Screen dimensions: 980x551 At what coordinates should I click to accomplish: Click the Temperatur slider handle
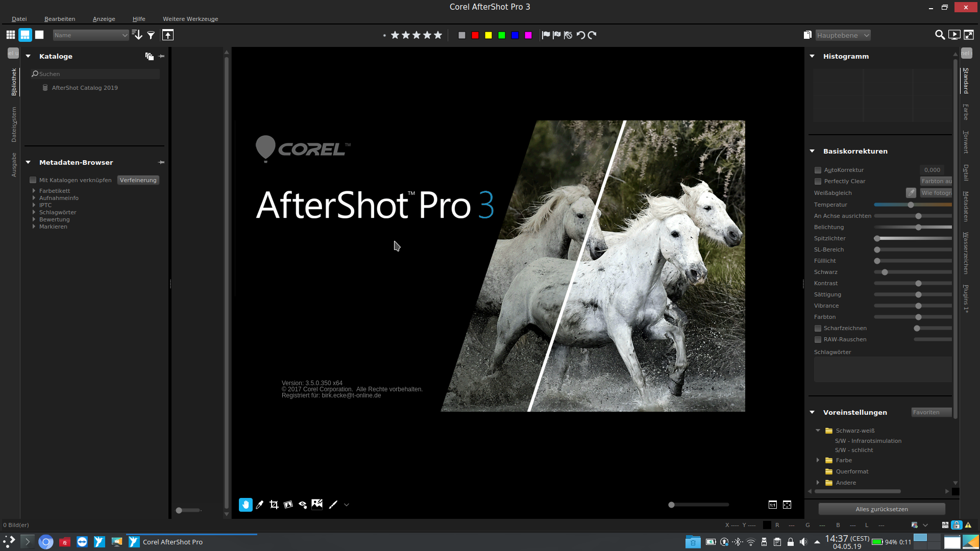(911, 205)
